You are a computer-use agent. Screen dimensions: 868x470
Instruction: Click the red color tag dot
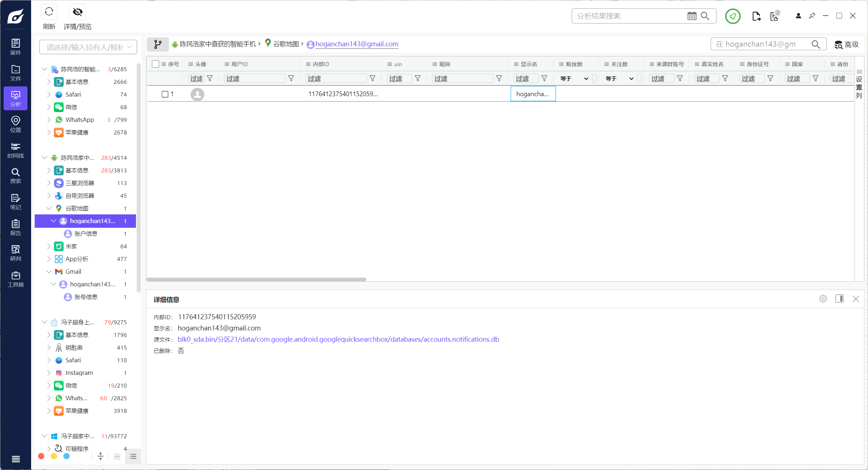pos(41,456)
